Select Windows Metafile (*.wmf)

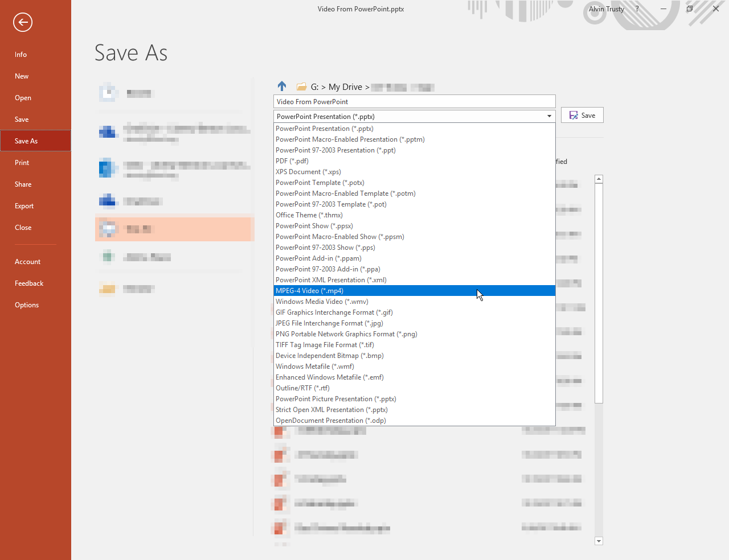point(414,367)
